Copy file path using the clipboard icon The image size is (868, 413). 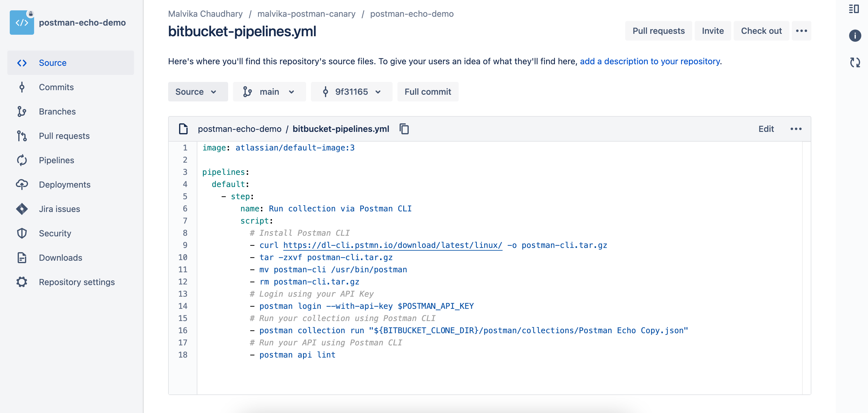coord(404,129)
